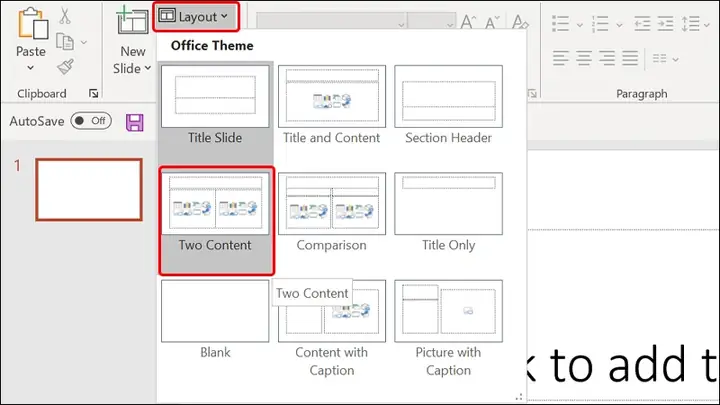720x405 pixels.
Task: Expand the Numbering style dropdown arrow
Action: tap(619, 25)
